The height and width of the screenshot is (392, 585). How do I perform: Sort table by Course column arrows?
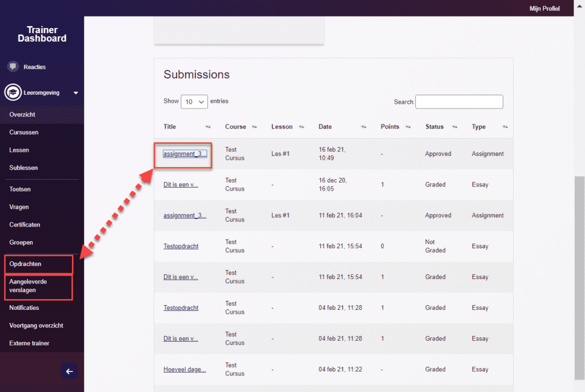click(254, 127)
